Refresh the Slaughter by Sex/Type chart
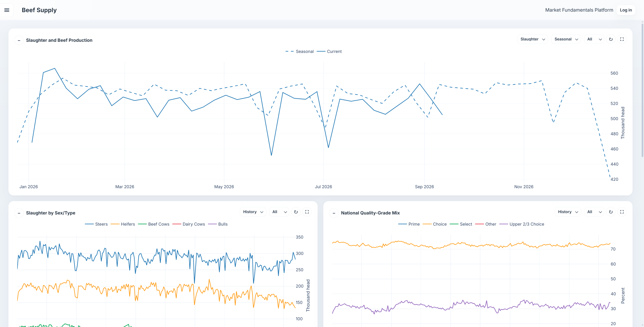The width and height of the screenshot is (644, 327). click(x=296, y=212)
